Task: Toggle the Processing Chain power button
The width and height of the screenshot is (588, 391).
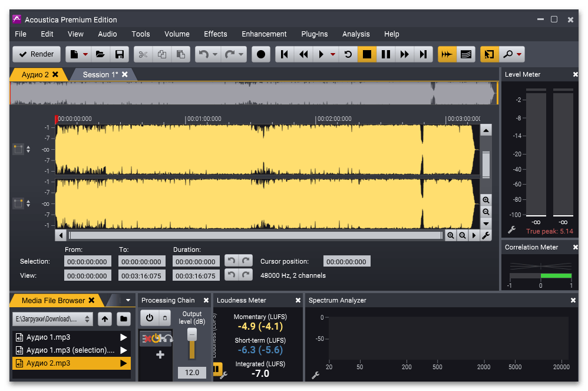Action: 150,318
